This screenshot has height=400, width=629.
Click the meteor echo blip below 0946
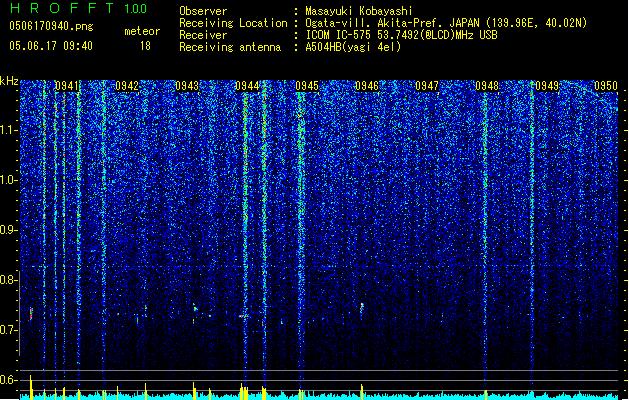(x=362, y=308)
